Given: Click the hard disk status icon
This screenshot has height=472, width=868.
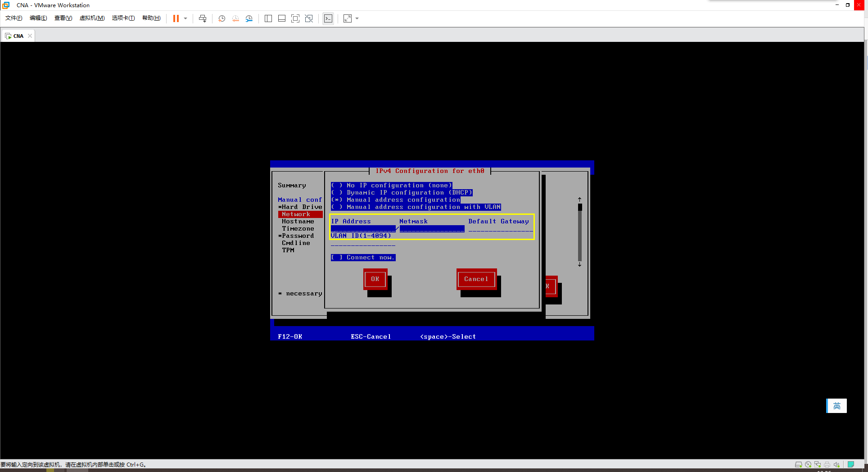Looking at the screenshot, I should coord(798,464).
